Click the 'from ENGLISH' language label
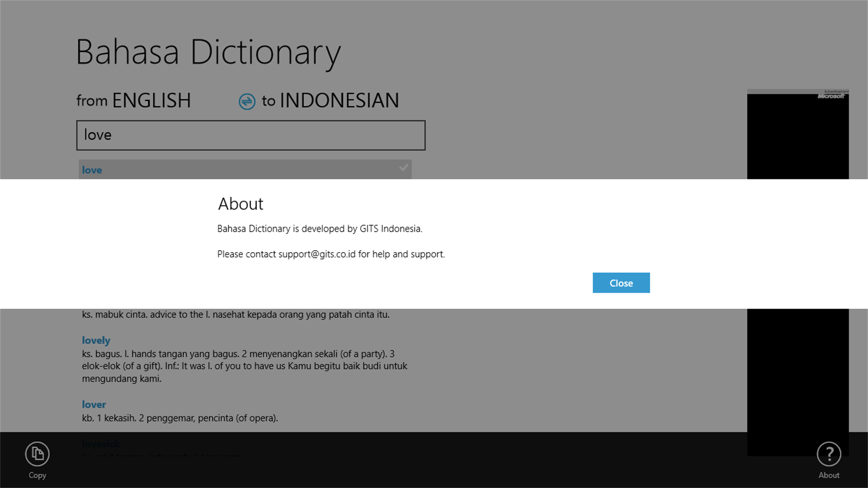Image resolution: width=868 pixels, height=488 pixels. 133,100
